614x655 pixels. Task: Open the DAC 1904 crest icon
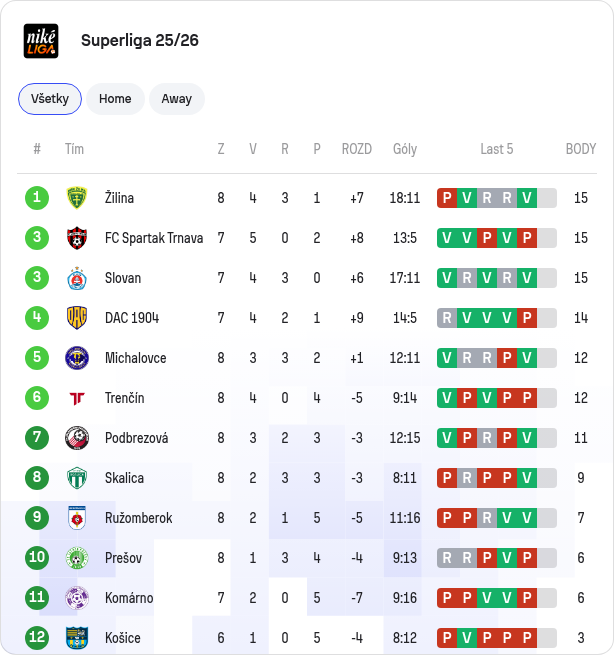point(77,318)
